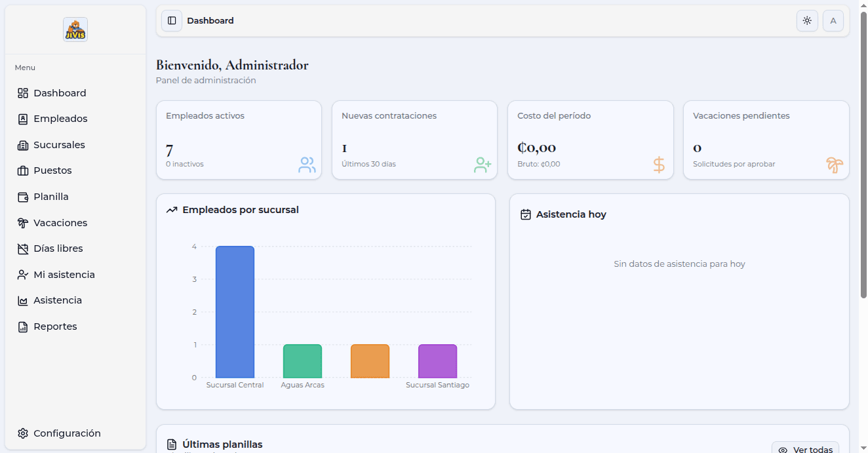Click the 'Empleados activos' card title
The width and height of the screenshot is (868, 453).
click(205, 116)
